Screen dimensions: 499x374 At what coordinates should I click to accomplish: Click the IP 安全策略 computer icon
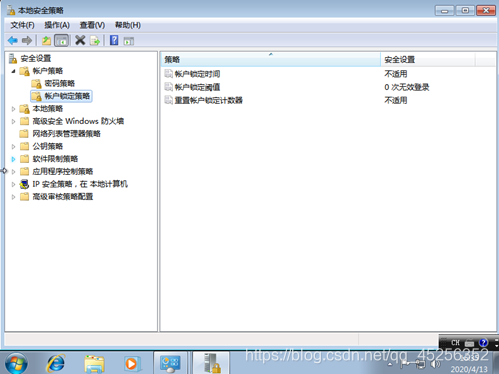click(x=24, y=184)
